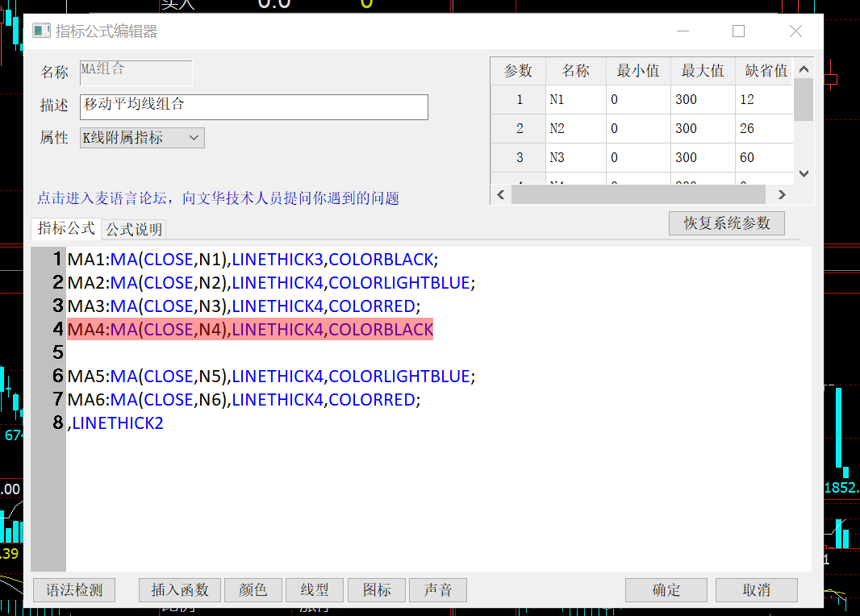This screenshot has width=860, height=616.
Task: Edit the N1 default value 12 cell
Action: pos(762,100)
